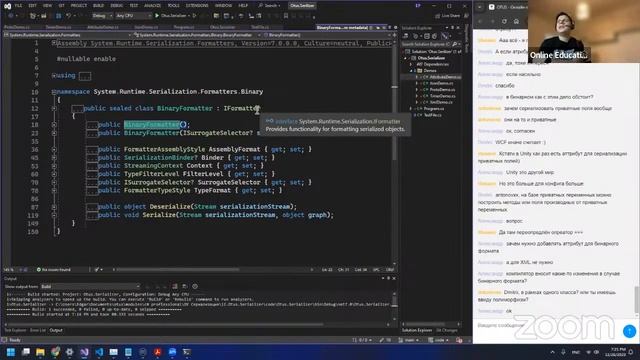
Task: Expand the Deserialize method on line 87
Action: [x=54, y=207]
